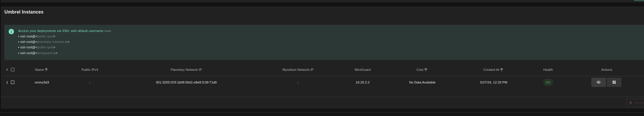Click the WireGuard IP 10.20.2.2
Image resolution: width=644 pixels, height=116 pixels.
(x=363, y=82)
